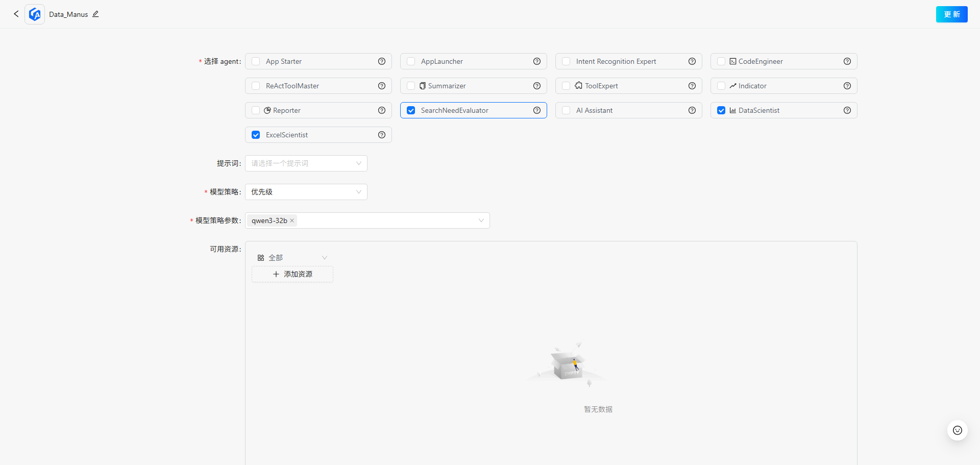Click help icon next to ExcelScientist

click(x=381, y=135)
